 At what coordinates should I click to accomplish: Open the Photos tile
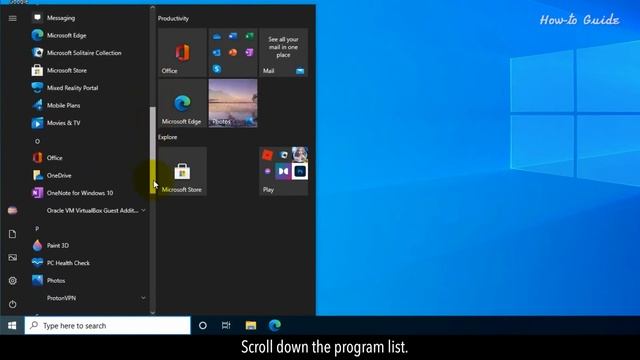coord(233,103)
